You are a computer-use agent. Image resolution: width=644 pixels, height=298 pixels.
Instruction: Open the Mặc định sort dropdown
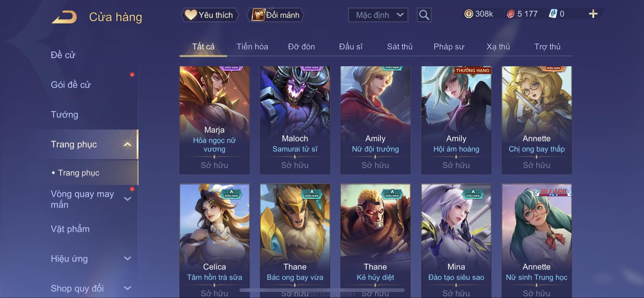coord(378,15)
